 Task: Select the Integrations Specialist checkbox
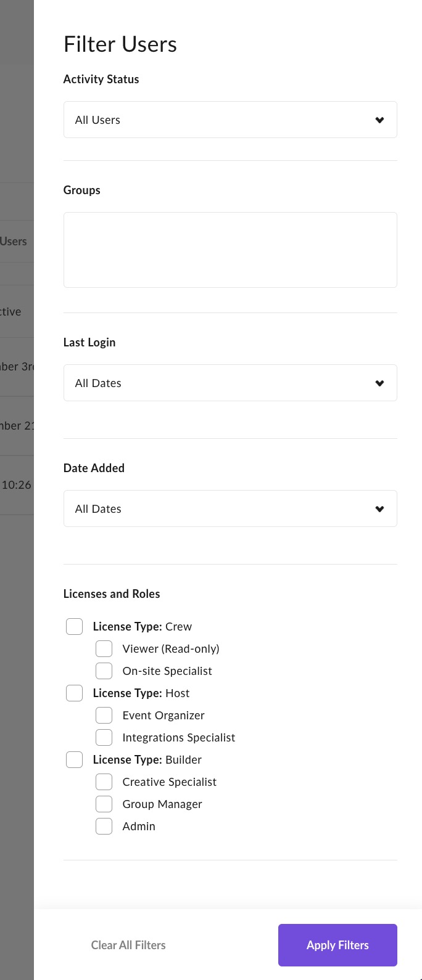point(104,737)
